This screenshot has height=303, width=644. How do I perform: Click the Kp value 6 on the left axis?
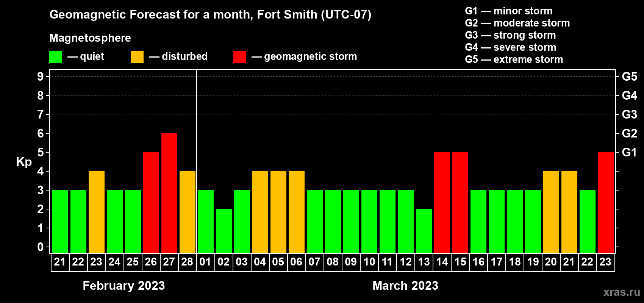point(41,133)
